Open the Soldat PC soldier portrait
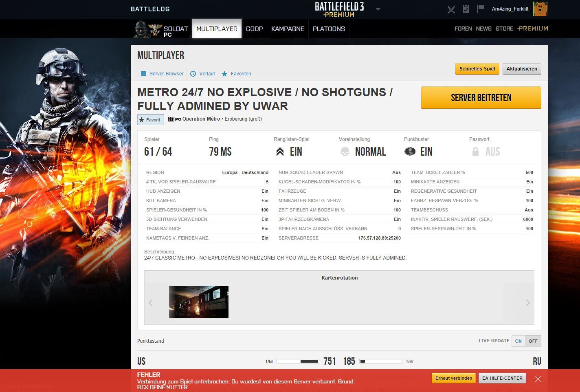580x392 pixels. pos(141,29)
